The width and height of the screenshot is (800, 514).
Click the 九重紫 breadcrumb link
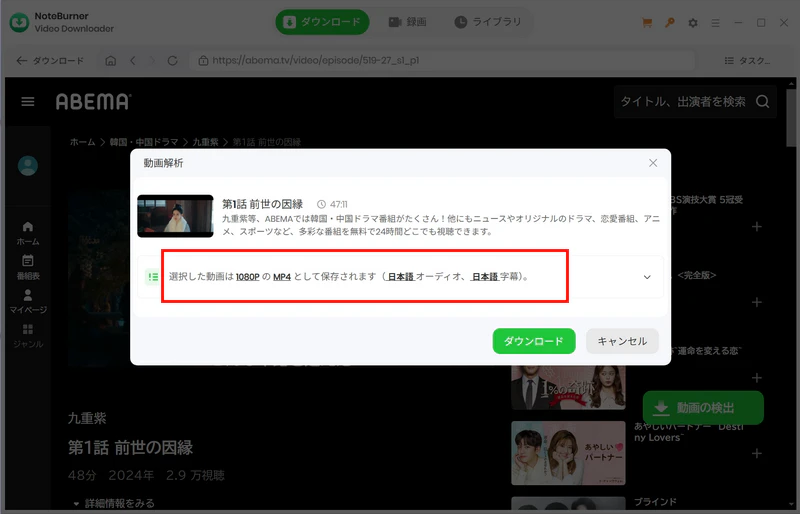(x=205, y=142)
